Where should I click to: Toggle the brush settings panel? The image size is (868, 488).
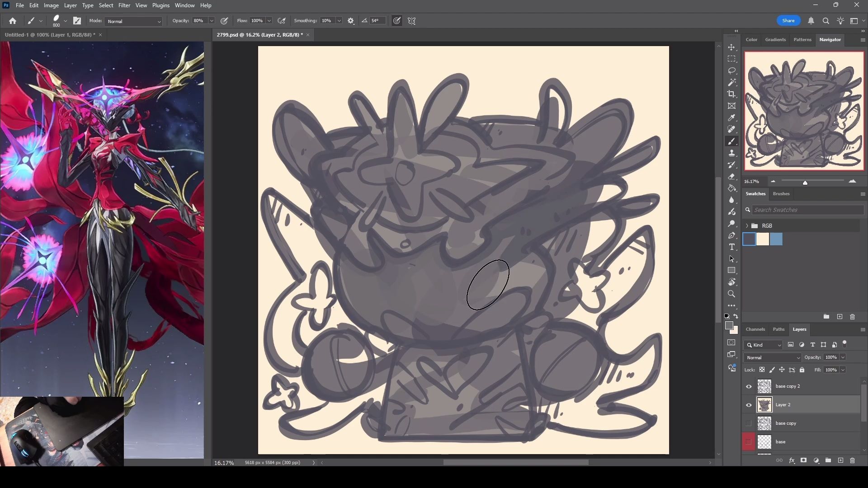[x=77, y=21]
